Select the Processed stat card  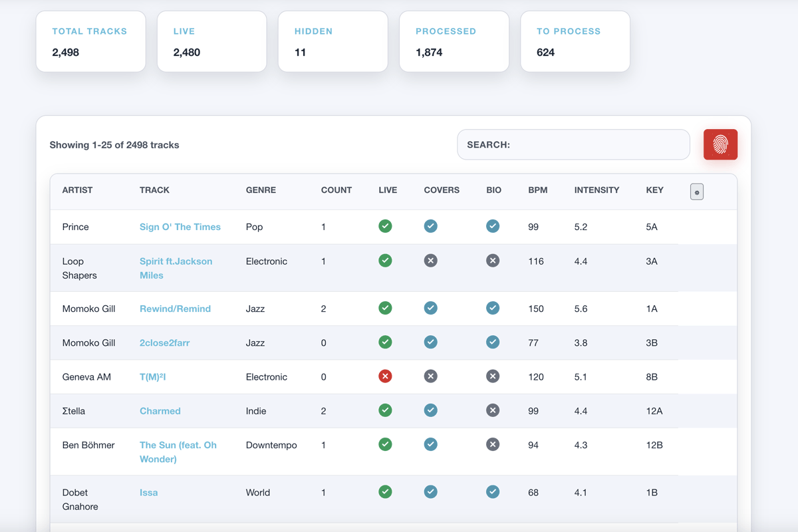(454, 41)
